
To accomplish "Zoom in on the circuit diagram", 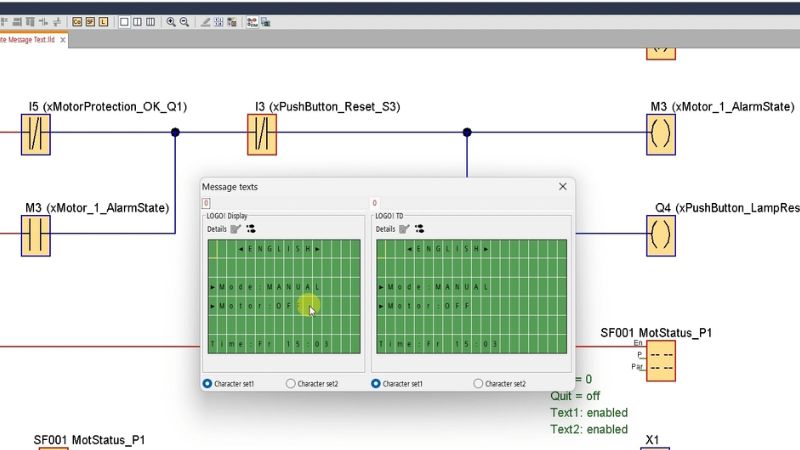I will (171, 22).
